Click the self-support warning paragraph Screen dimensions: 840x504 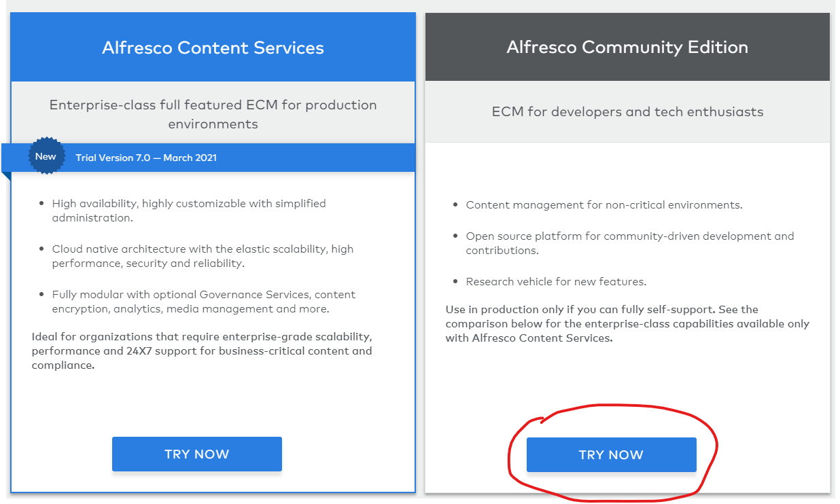coord(625,324)
